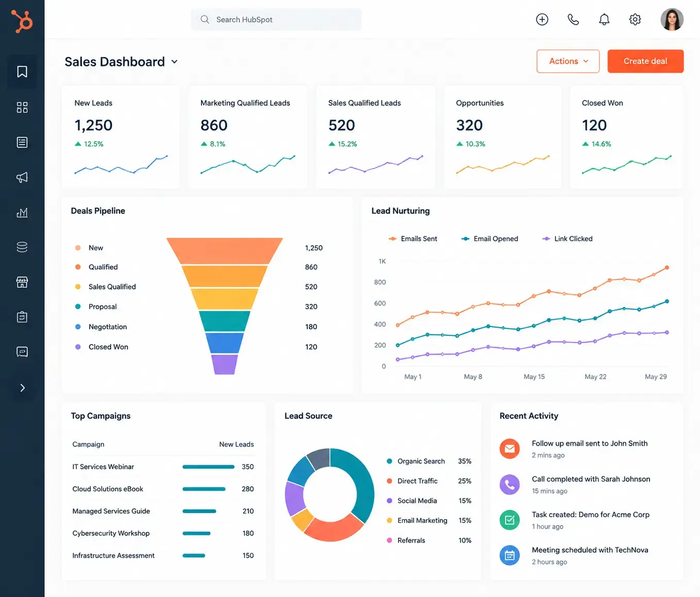Open the Actions dropdown button

(568, 61)
